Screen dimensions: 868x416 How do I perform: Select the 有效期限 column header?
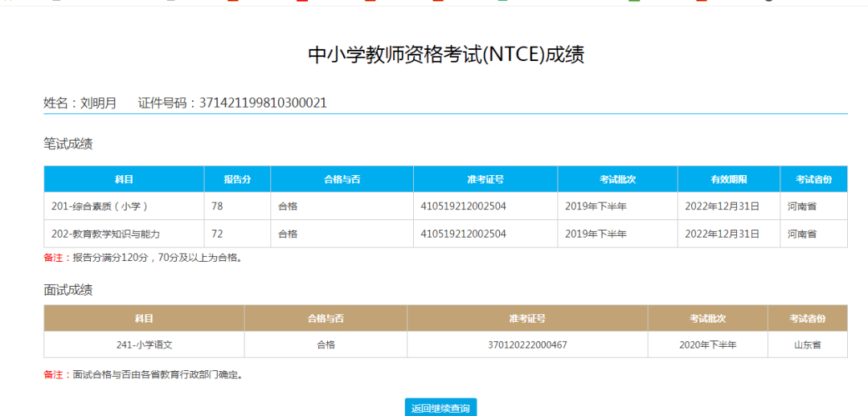[729, 179]
